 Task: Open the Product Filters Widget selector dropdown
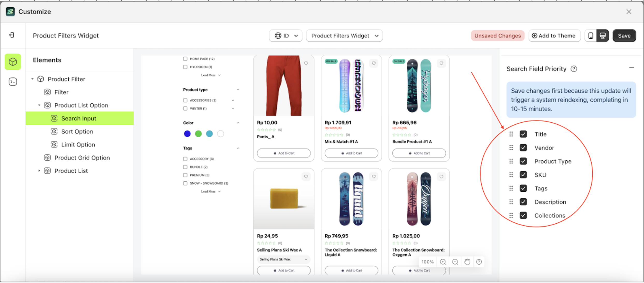(x=344, y=36)
